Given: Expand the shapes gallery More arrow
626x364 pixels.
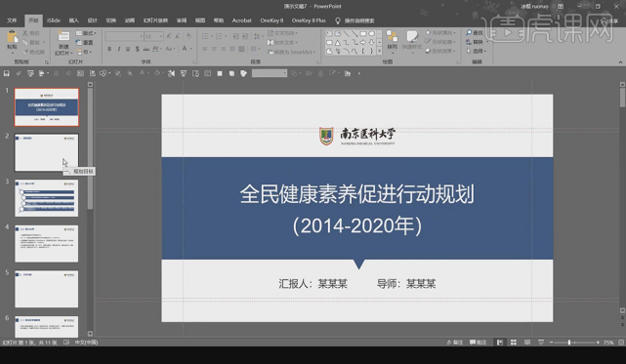Looking at the screenshot, I should 379,51.
